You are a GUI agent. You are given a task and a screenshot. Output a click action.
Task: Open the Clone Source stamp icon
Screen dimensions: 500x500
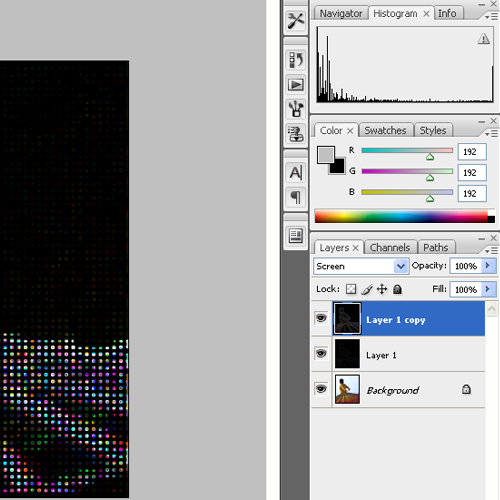pos(295,133)
